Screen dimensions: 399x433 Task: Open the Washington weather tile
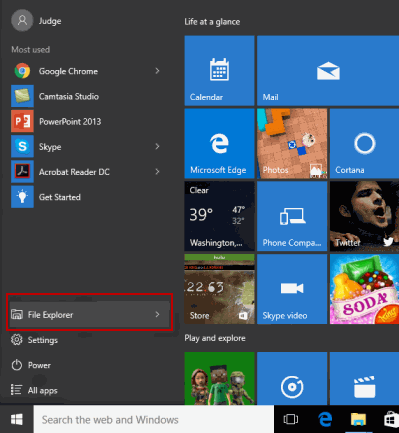(x=219, y=216)
